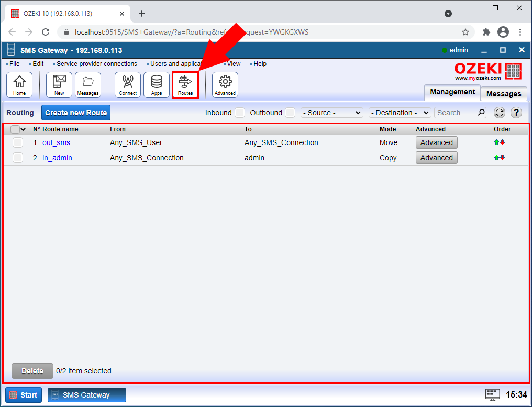Image resolution: width=532 pixels, height=407 pixels.
Task: Click the OZEKI logo
Action: (488, 71)
